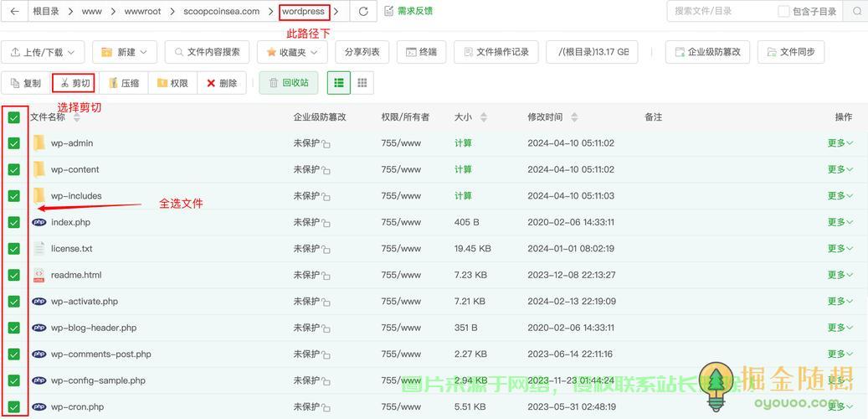Screen dimensions: 868x419
Task: Click the wp-includes folder icon
Action: tap(39, 195)
